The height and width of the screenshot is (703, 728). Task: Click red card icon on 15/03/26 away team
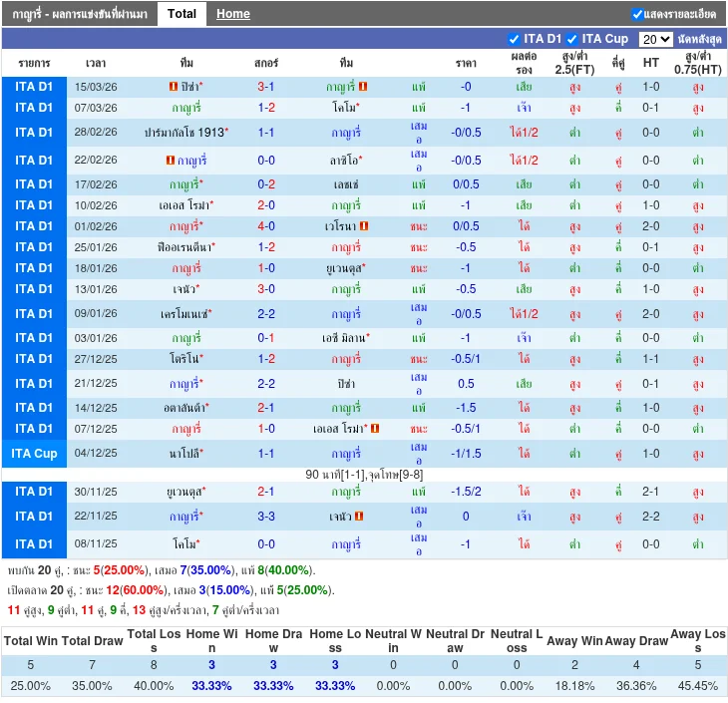point(363,87)
